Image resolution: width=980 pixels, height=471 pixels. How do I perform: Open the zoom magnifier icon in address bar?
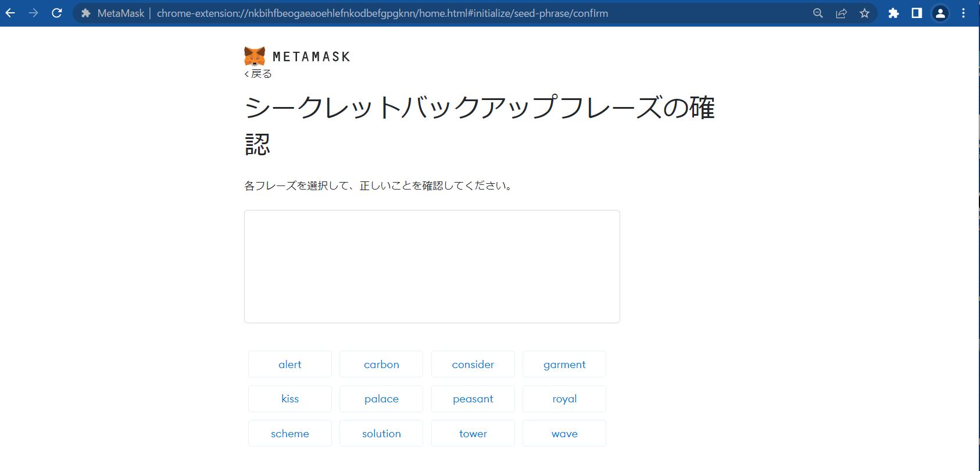[x=818, y=13]
